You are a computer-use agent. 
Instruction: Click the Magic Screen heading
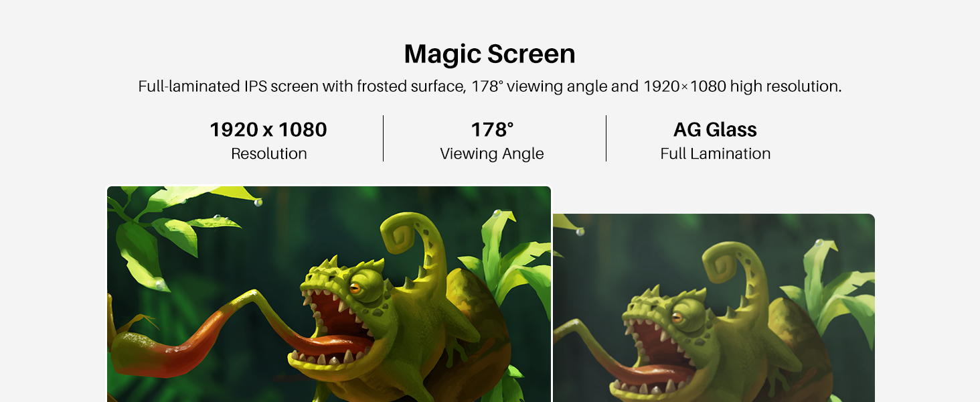tap(489, 54)
